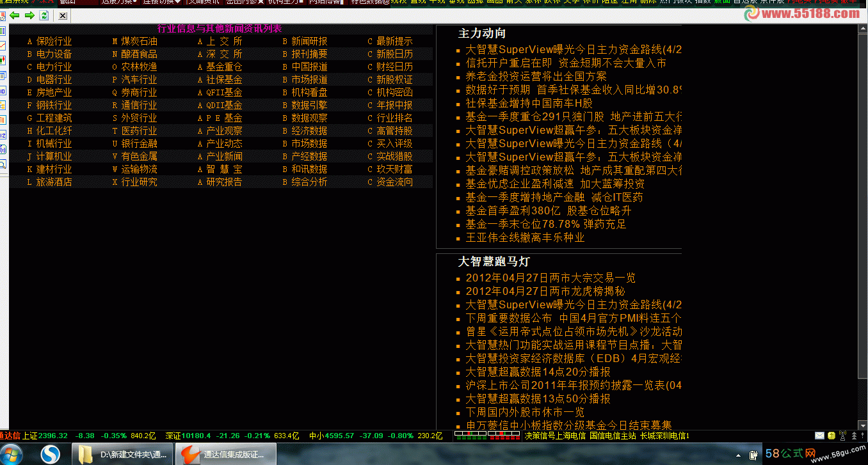This screenshot has height=465, width=868.
Task: Open 最新提示 entry
Action: pyautogui.click(x=394, y=42)
